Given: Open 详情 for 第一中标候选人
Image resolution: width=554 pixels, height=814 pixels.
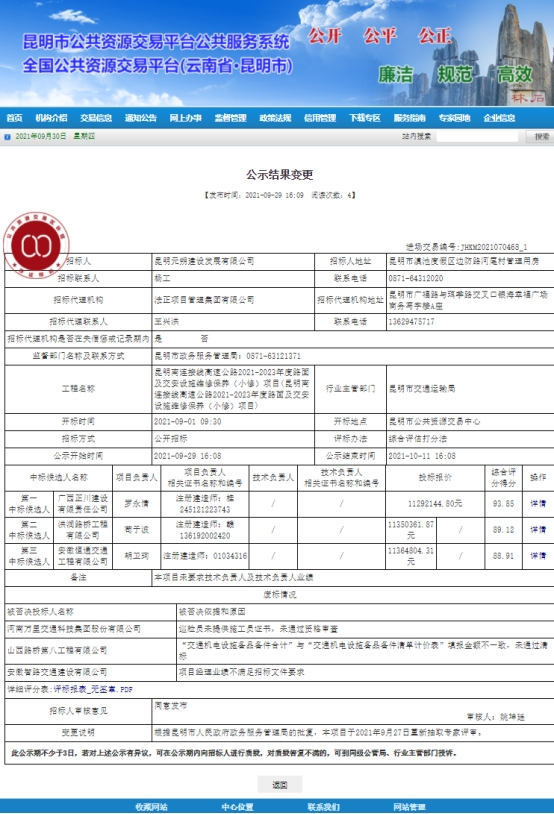Looking at the screenshot, I should [x=538, y=504].
